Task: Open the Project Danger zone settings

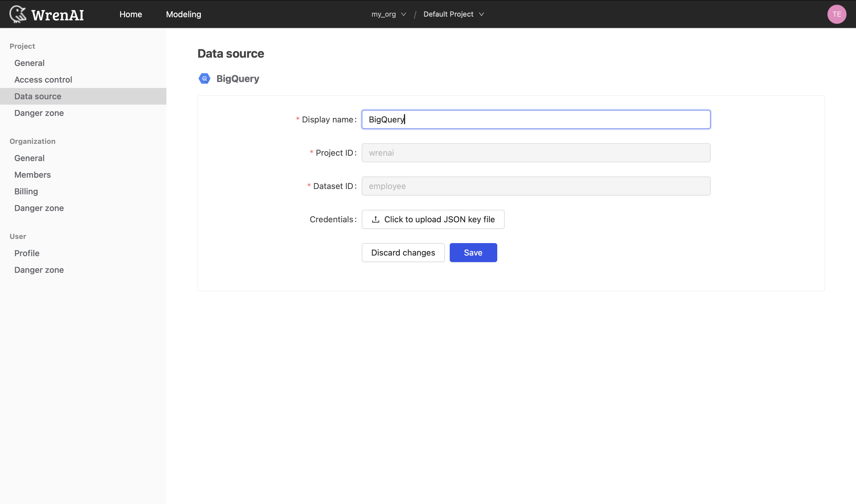Action: point(39,112)
